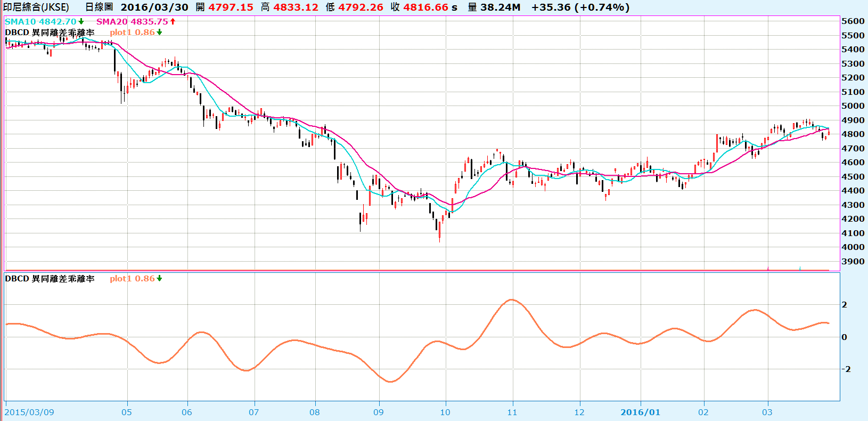This screenshot has width=868, height=421.
Task: Click the 2015/03/09 start date on time axis
Action: click(29, 412)
